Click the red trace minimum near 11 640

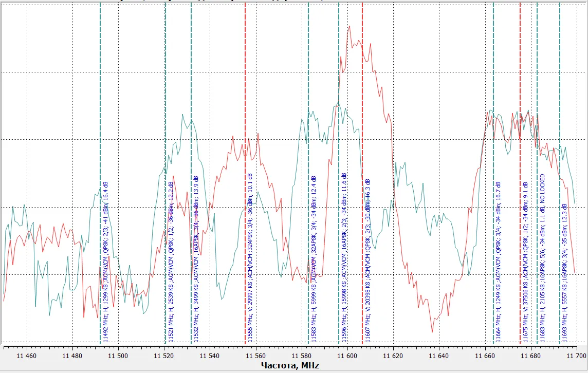tap(432, 331)
